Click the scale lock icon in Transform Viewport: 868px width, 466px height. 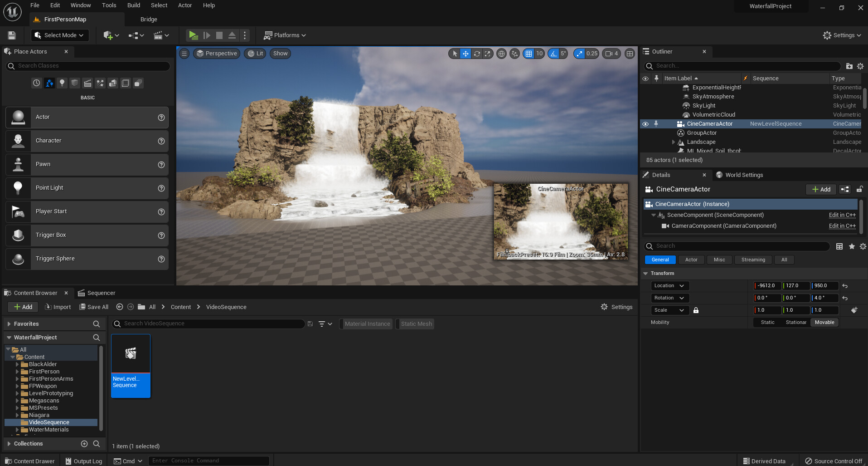[x=696, y=310]
